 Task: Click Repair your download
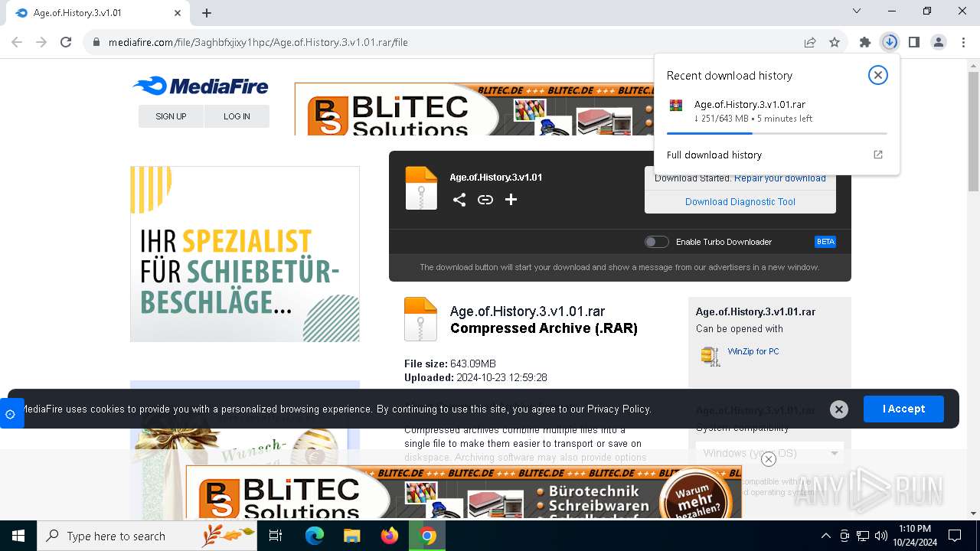click(x=780, y=178)
